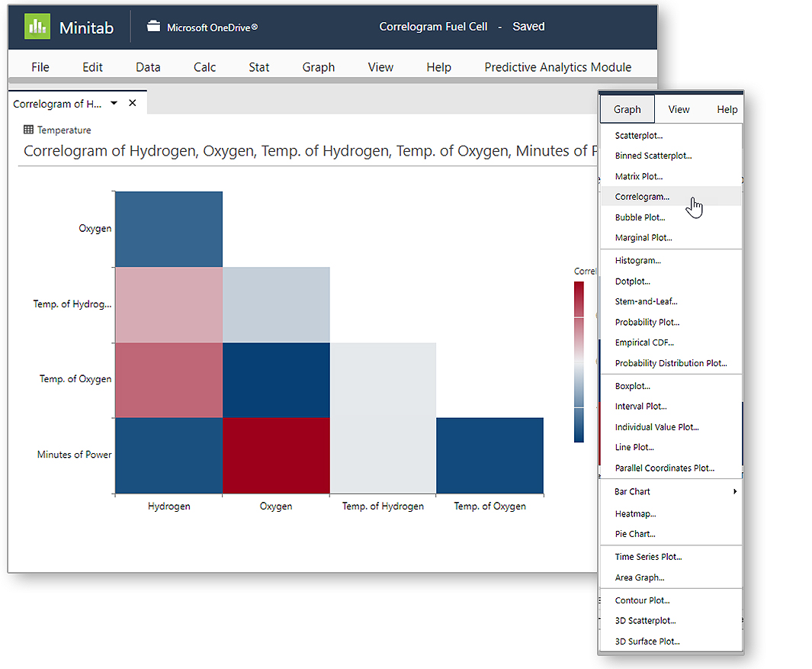
Task: Choose Probability Distribution Plot... menu item
Action: [671, 363]
